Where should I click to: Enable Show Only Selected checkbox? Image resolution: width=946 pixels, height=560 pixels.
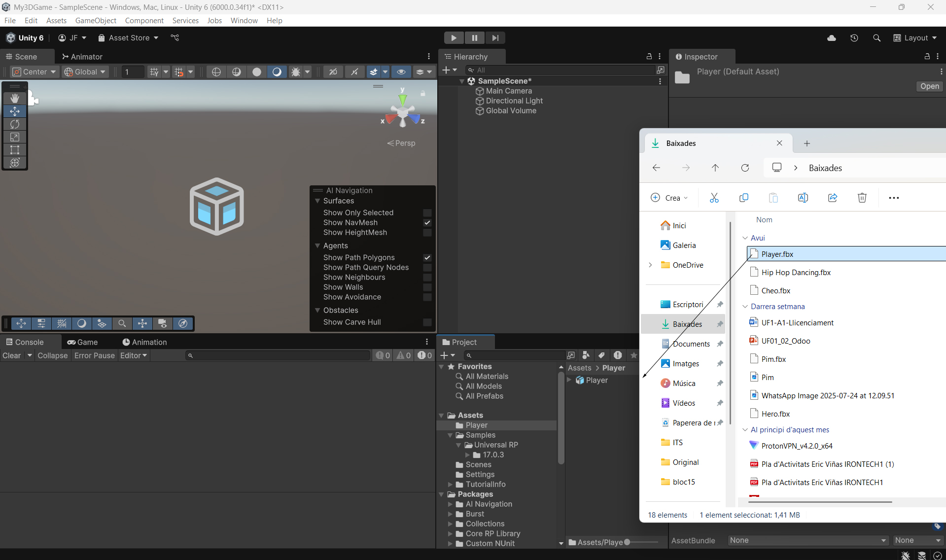pos(427,213)
